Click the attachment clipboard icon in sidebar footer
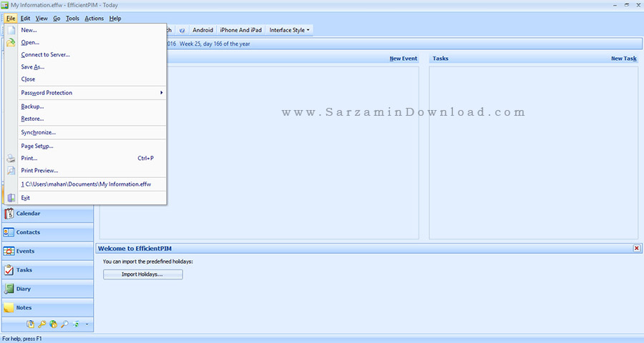The width and height of the screenshot is (644, 343). 30,324
